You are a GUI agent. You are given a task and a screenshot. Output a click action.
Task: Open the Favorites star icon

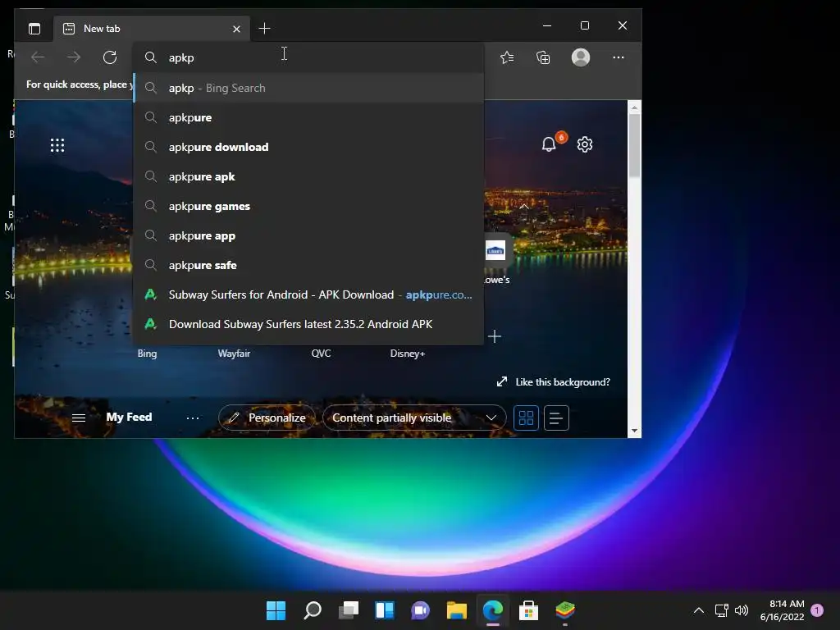pyautogui.click(x=507, y=57)
